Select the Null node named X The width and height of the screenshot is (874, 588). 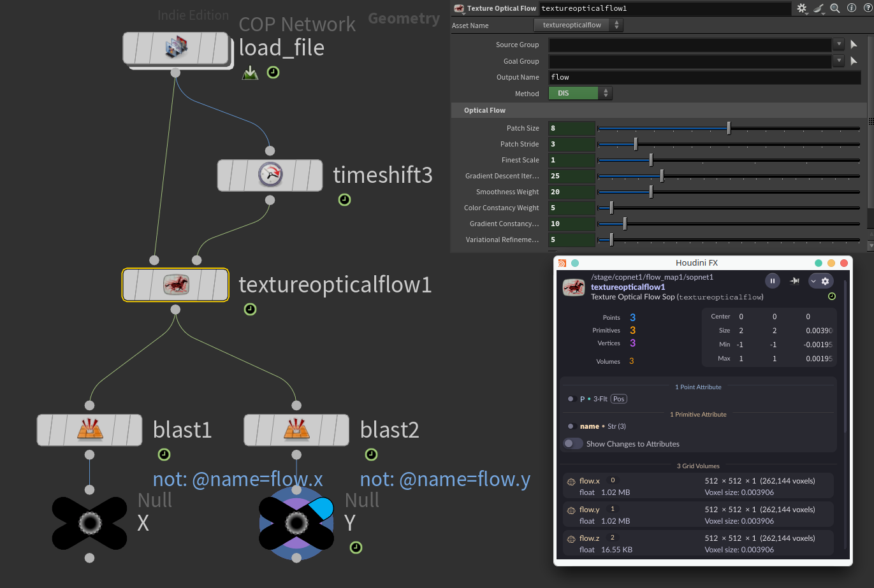89,523
